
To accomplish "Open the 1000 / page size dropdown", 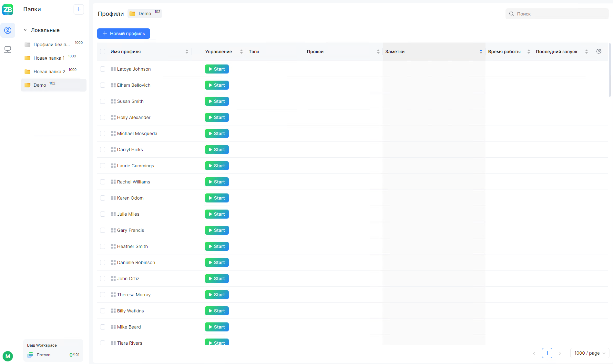I will (589, 353).
